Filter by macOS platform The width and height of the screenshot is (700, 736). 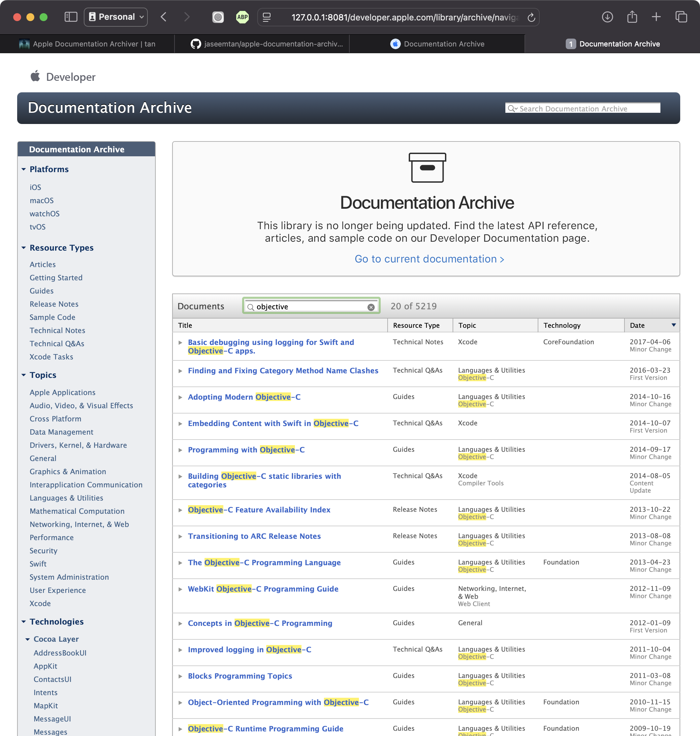click(42, 200)
